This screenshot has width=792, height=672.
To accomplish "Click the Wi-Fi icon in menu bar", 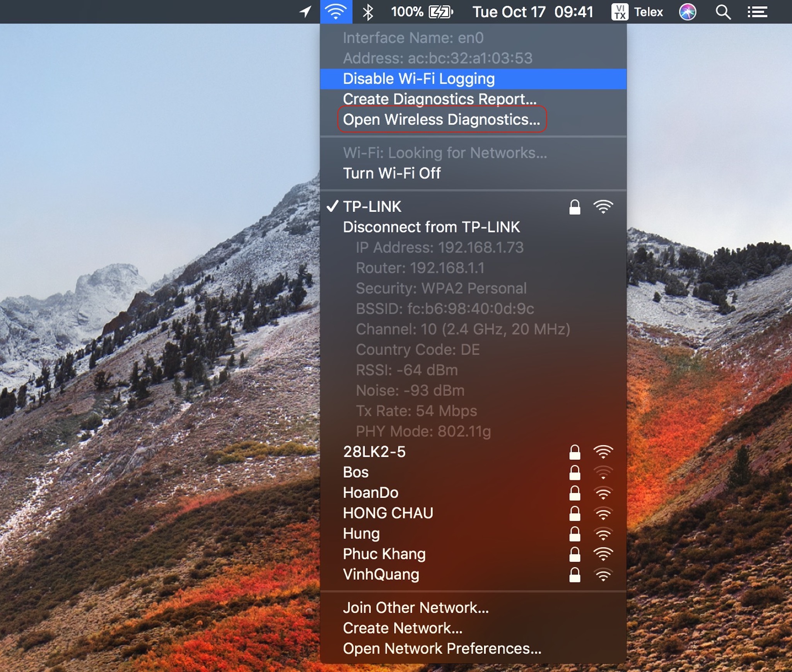I will pyautogui.click(x=336, y=12).
